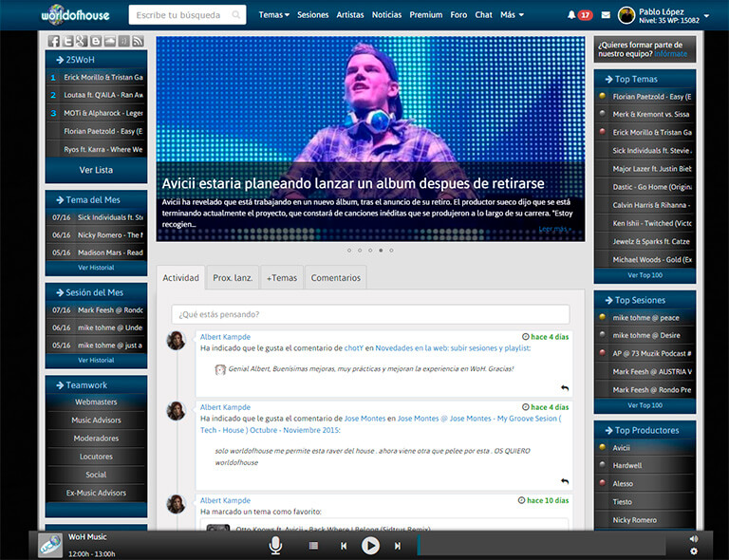The width and height of the screenshot is (729, 560).
Task: Switch to the Comentarios tab
Action: pos(336,277)
